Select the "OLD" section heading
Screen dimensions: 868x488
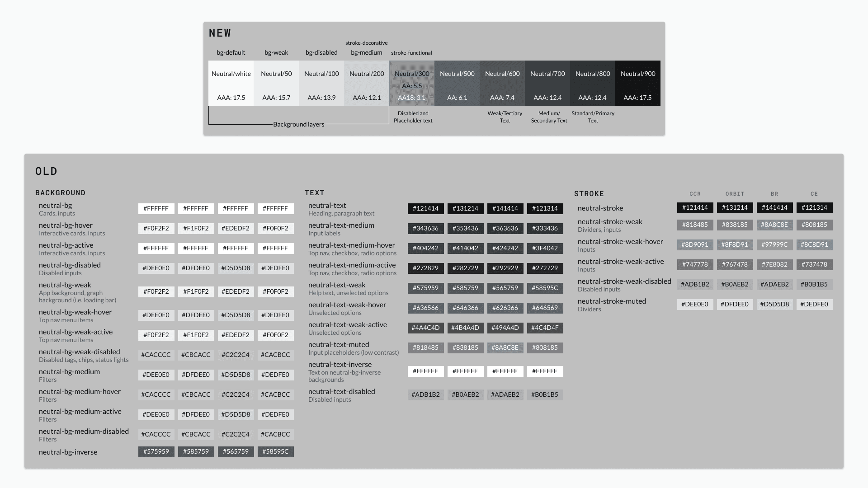click(x=47, y=171)
